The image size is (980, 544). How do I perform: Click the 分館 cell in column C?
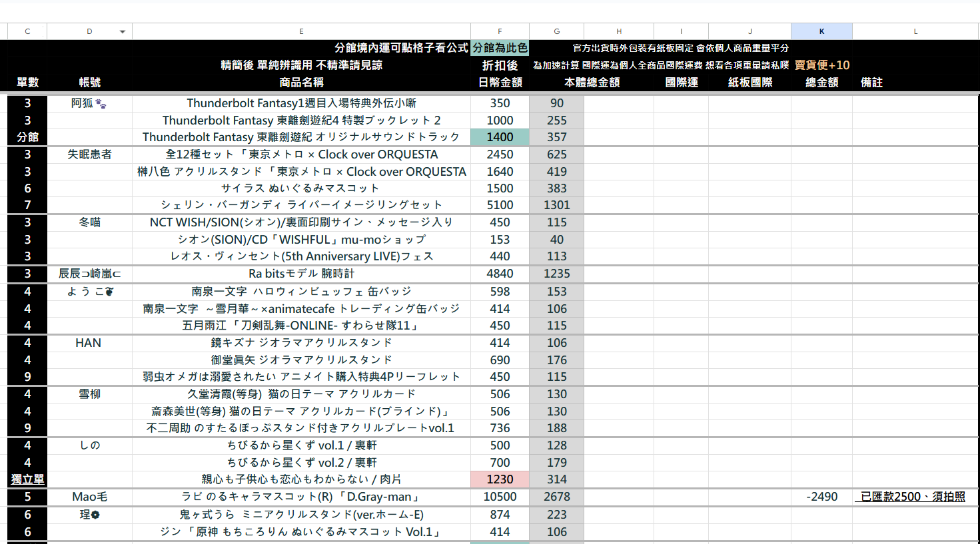[27, 137]
